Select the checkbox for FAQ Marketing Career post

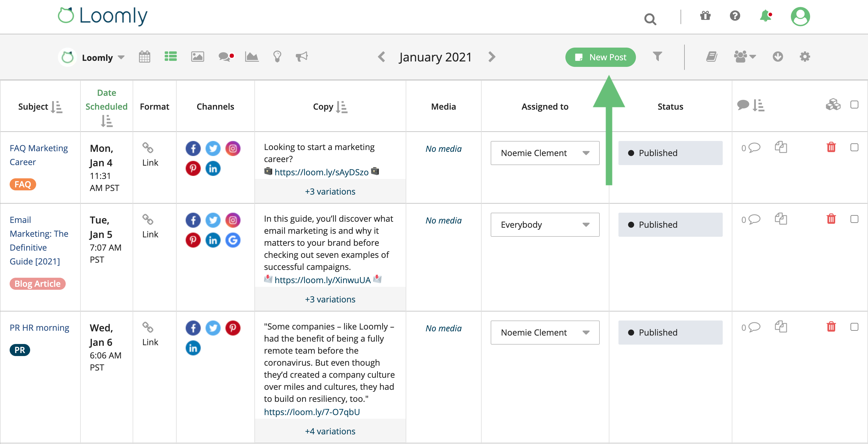pyautogui.click(x=854, y=147)
